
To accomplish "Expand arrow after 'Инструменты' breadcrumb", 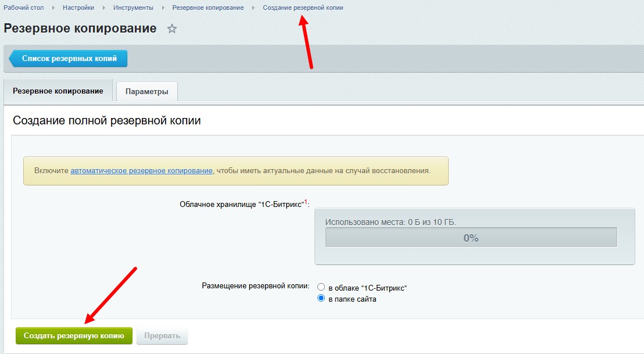I will point(163,8).
